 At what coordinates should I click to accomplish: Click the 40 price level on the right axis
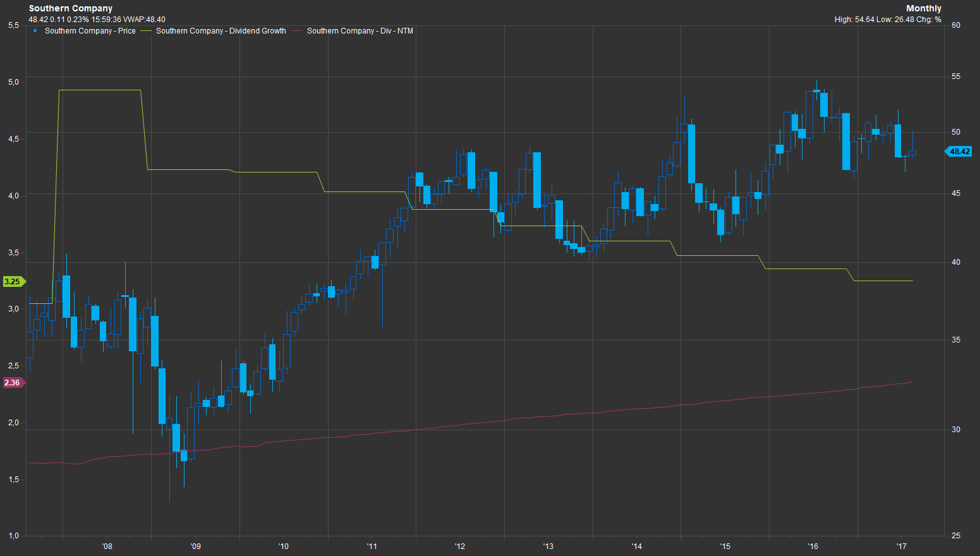tap(956, 262)
